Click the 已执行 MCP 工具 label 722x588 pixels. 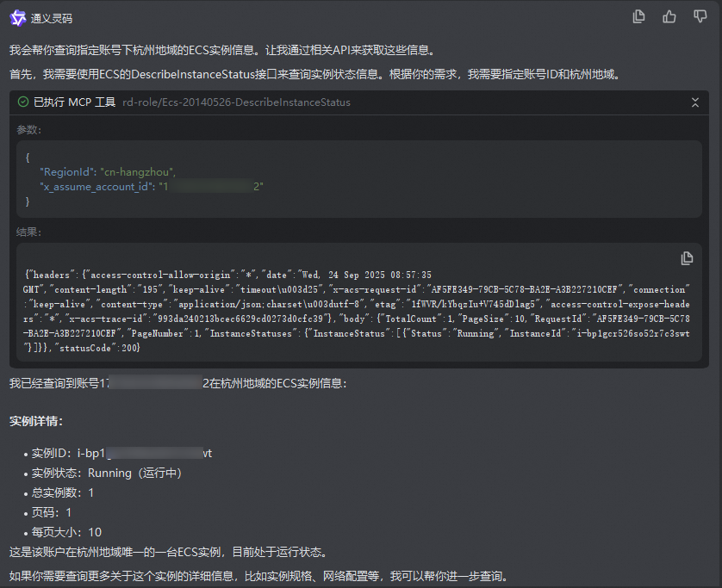pyautogui.click(x=74, y=102)
